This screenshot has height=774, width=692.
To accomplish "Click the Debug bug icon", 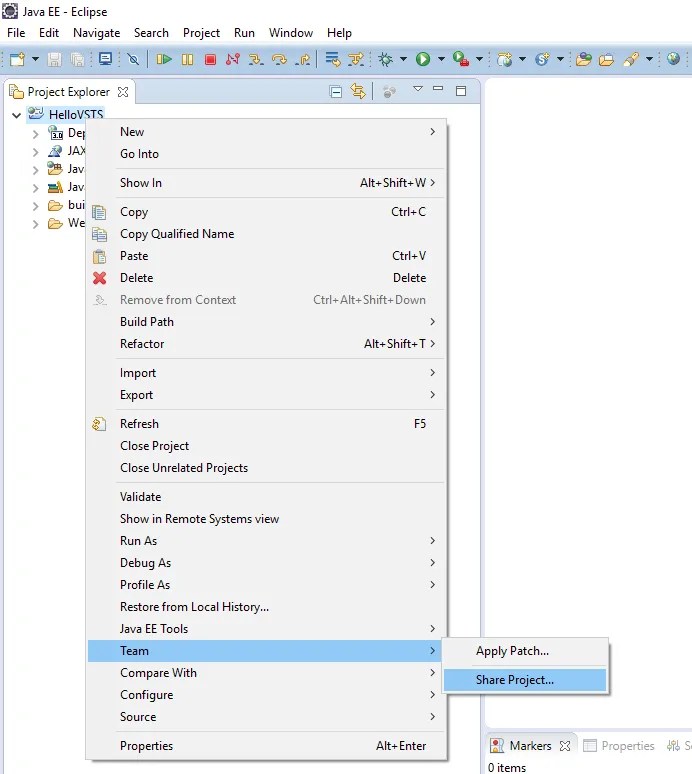I will (x=385, y=59).
